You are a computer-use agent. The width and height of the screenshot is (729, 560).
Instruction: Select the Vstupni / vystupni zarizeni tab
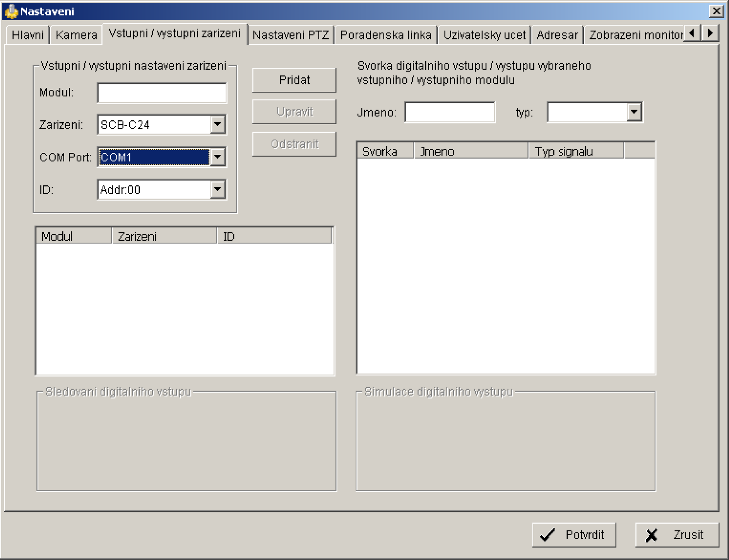tap(175, 34)
